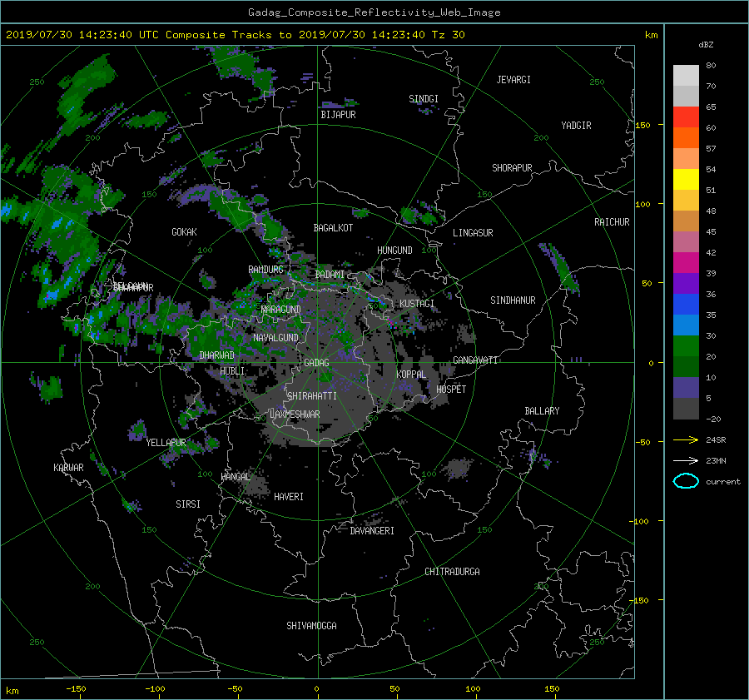Click the YELLAPUR city label
Image resolution: width=749 pixels, height=700 pixels.
[x=166, y=443]
